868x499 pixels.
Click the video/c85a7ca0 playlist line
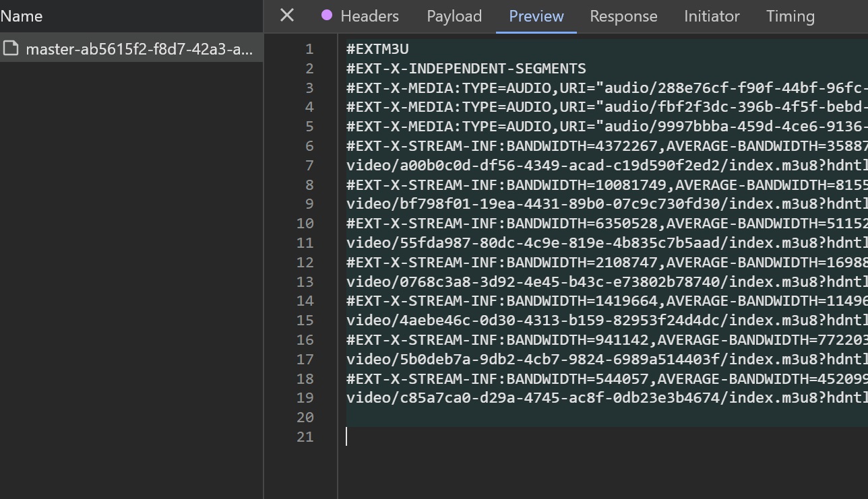pyautogui.click(x=607, y=398)
